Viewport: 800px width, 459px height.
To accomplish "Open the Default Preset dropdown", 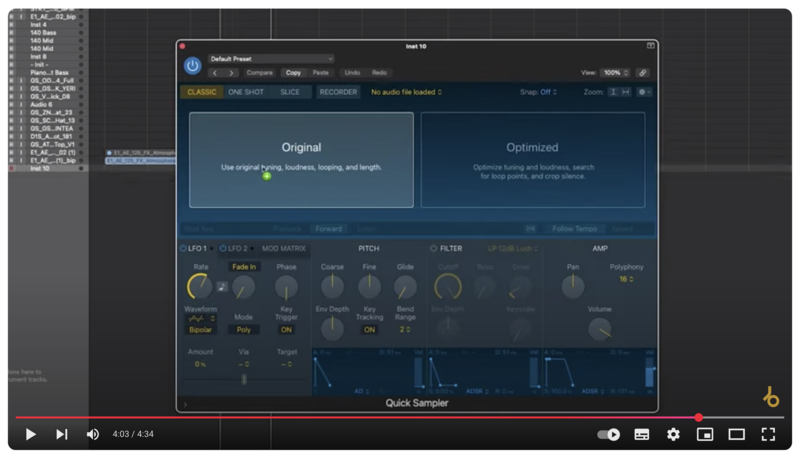I will click(x=270, y=59).
